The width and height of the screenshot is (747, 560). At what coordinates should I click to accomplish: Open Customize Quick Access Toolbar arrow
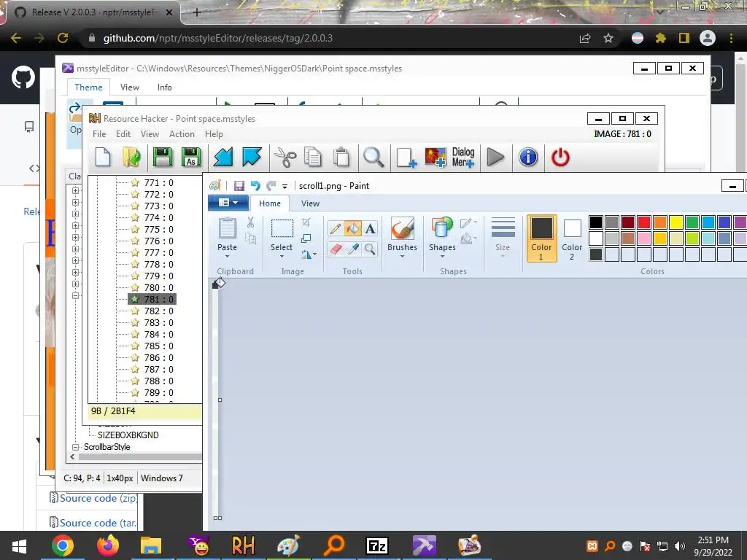pyautogui.click(x=285, y=186)
